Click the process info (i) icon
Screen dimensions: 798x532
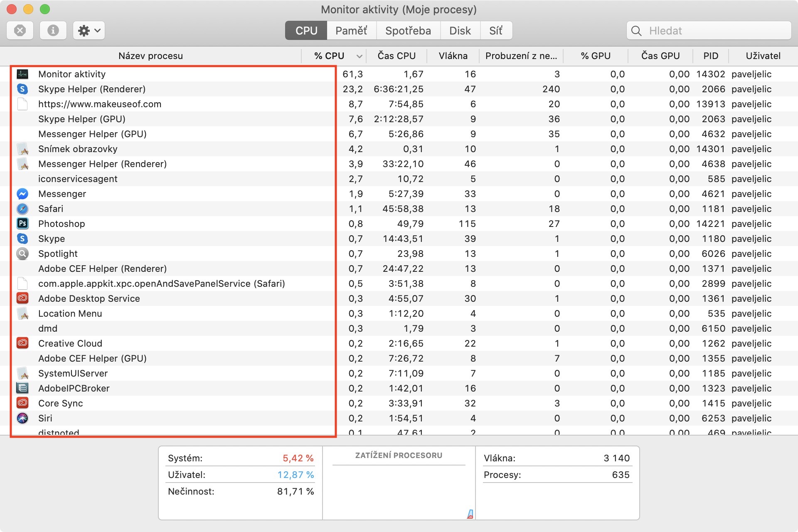coord(53,31)
